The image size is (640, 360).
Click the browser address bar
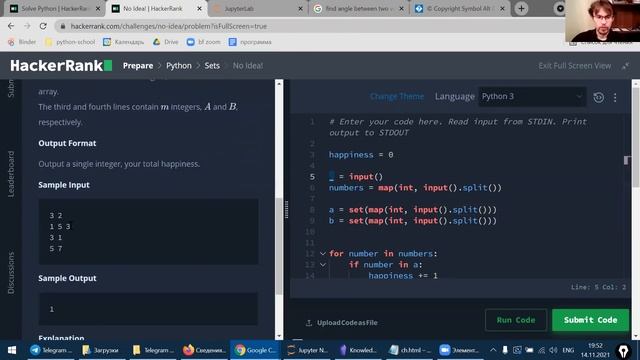pos(310,26)
